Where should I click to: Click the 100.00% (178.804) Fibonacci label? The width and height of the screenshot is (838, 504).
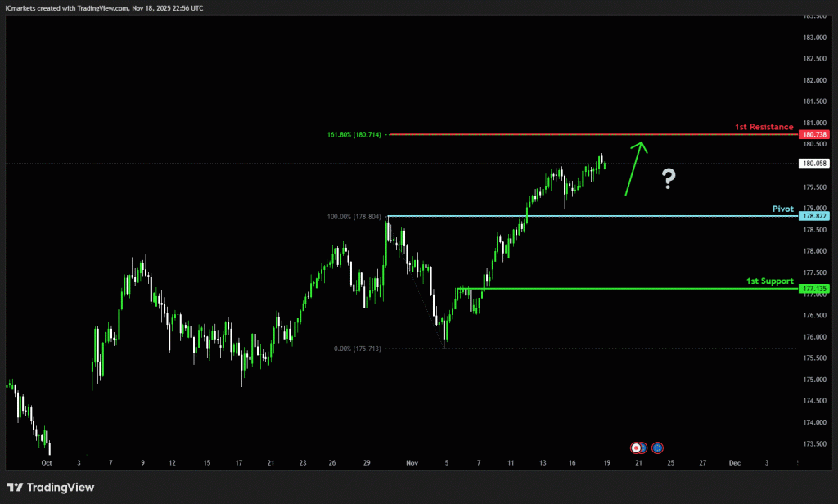coord(354,217)
